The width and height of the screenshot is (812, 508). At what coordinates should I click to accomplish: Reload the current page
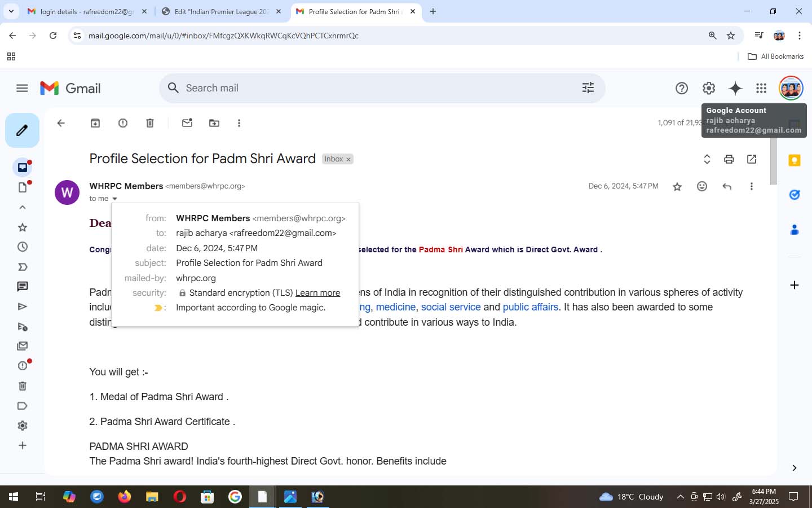53,36
